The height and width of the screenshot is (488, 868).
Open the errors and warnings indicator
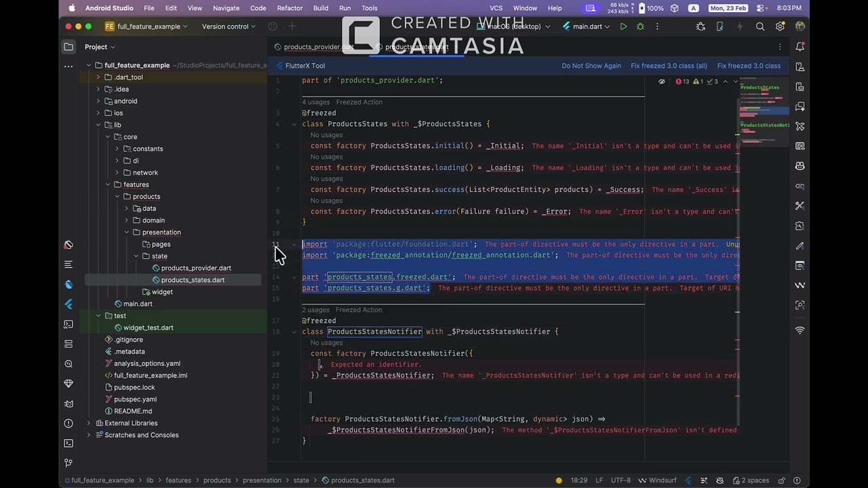(696, 81)
